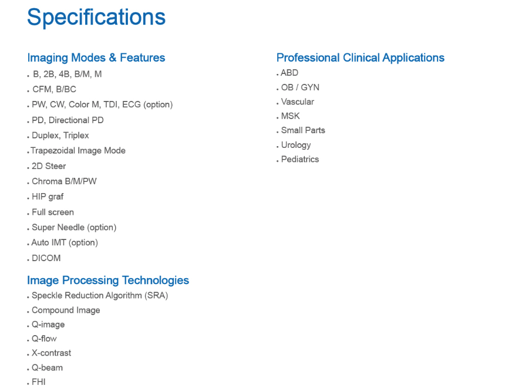532x392 pixels.
Task: Select the OB / GYN application
Action: [x=300, y=87]
